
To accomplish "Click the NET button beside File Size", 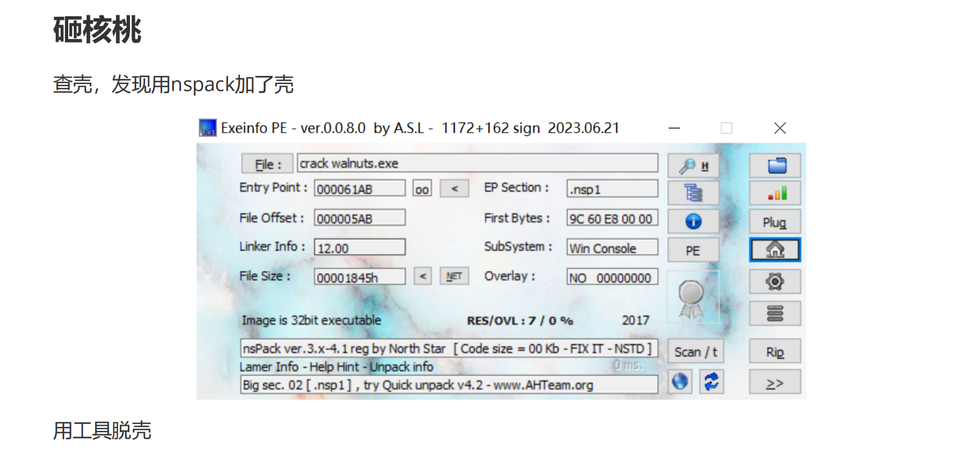I will pos(454,276).
